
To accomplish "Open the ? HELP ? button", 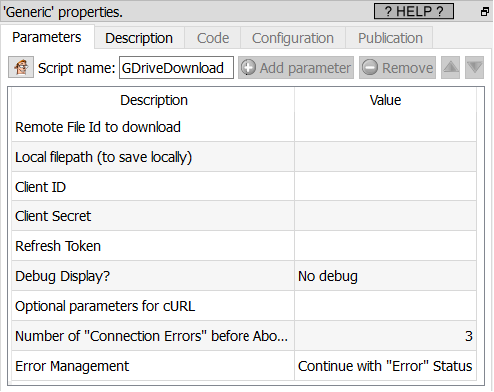I will pyautogui.click(x=414, y=11).
